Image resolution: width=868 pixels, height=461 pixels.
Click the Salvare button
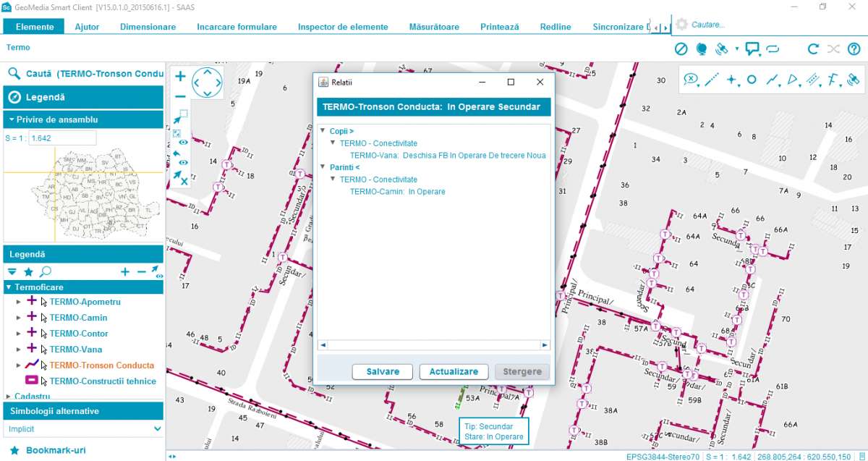383,371
